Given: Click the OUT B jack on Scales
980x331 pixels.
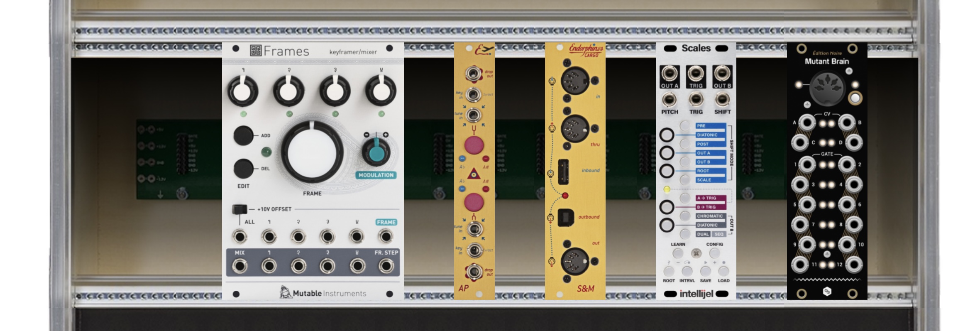Looking at the screenshot, I should tap(722, 74).
